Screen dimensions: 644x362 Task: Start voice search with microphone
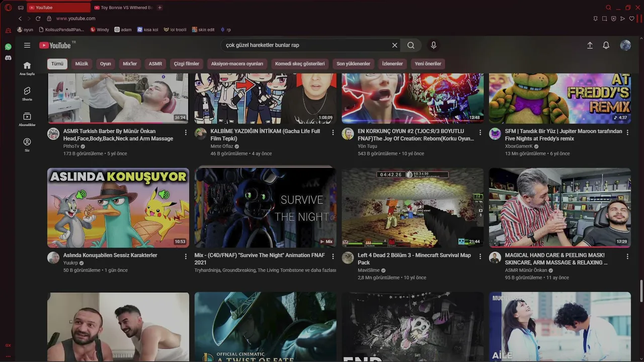pos(434,45)
